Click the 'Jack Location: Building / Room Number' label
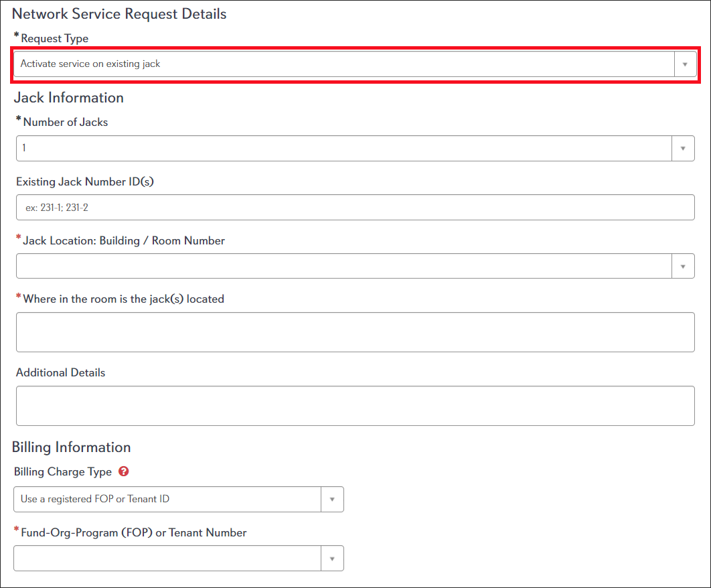711x588 pixels. click(x=124, y=240)
